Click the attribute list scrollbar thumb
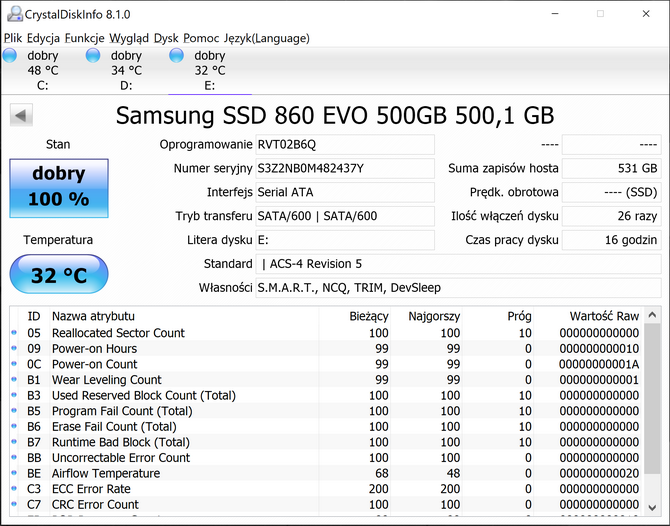This screenshot has height=526, width=670. pos(652,398)
